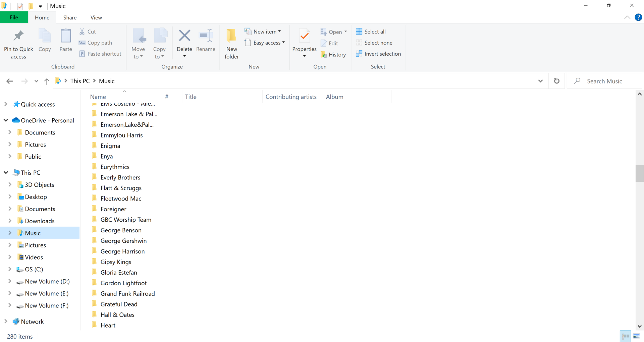The image size is (644, 342).
Task: Open the Help question mark icon
Action: 638,17
